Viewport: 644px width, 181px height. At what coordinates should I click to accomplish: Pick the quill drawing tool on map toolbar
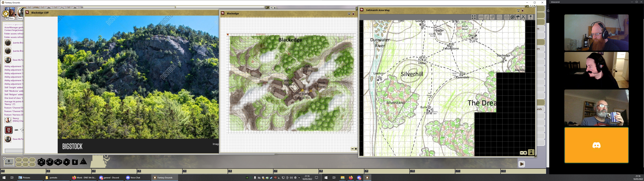(487, 17)
